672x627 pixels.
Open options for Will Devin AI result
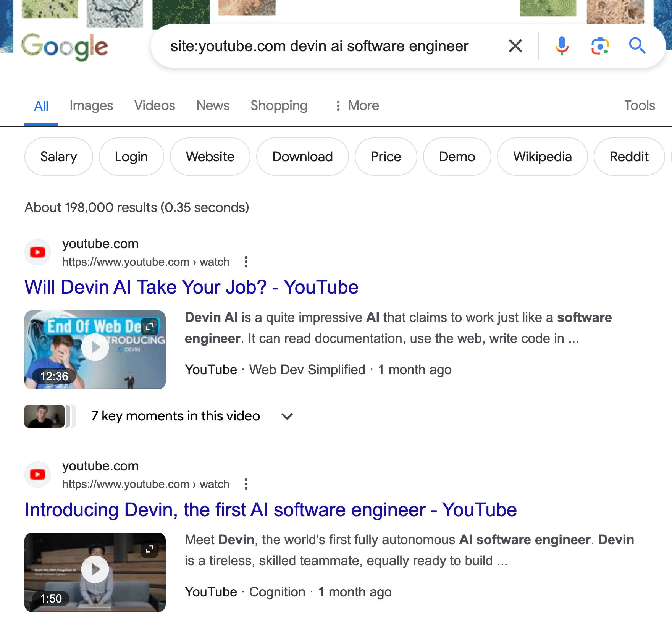tap(246, 262)
